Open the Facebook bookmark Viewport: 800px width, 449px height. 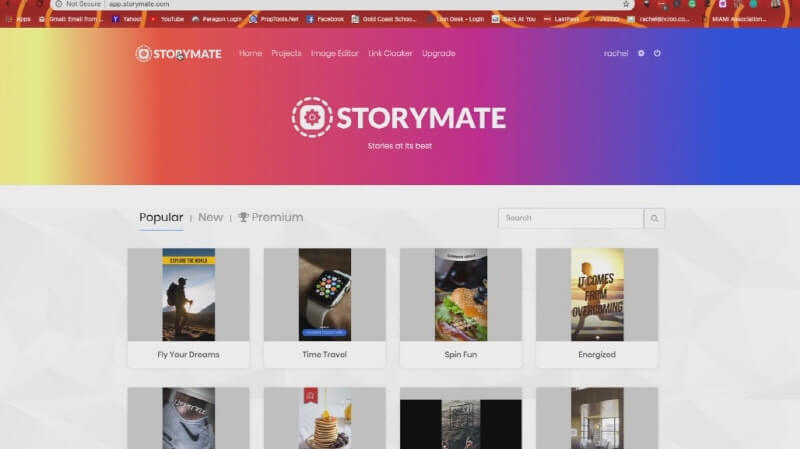tap(325, 19)
